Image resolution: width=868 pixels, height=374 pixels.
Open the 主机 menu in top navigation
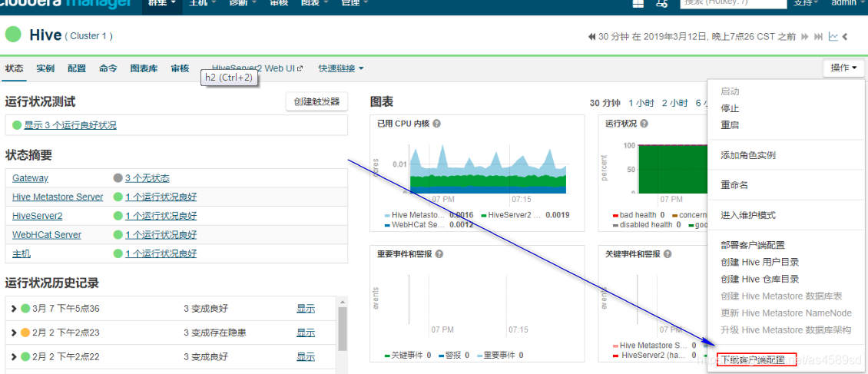pos(203,3)
